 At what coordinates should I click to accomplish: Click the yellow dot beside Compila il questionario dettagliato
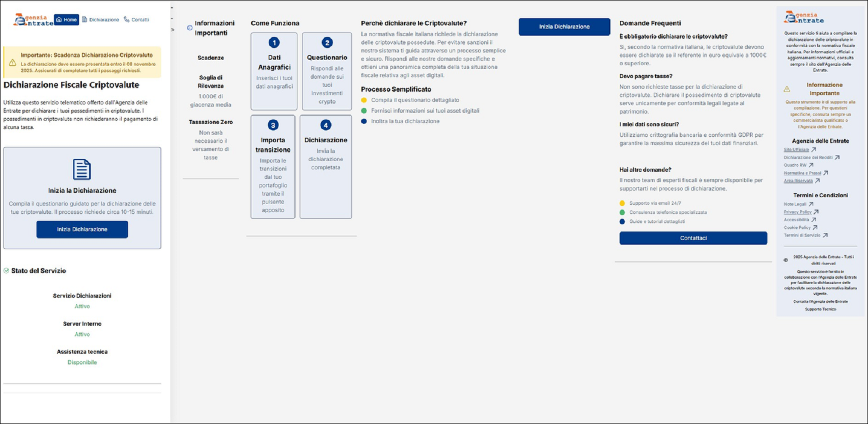tap(364, 100)
